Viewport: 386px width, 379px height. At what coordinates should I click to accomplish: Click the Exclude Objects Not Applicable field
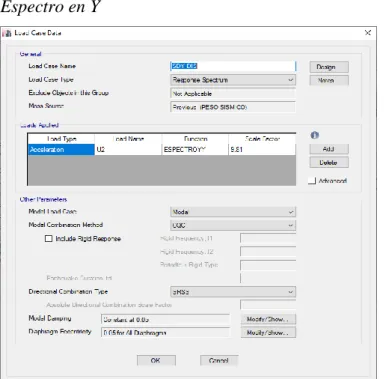233,94
